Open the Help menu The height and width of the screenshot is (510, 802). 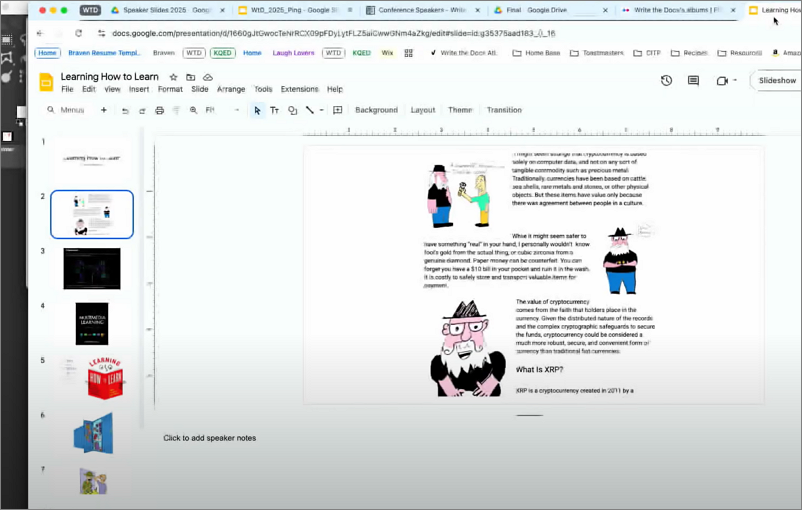pyautogui.click(x=335, y=89)
